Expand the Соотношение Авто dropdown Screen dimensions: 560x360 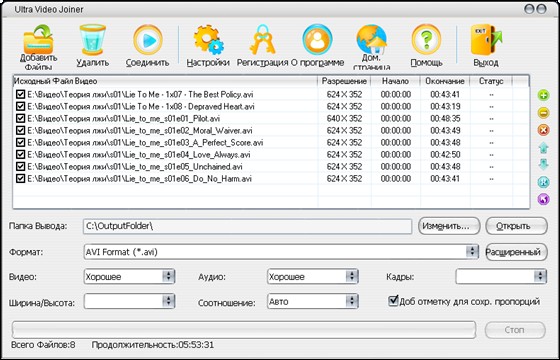pos(352,301)
